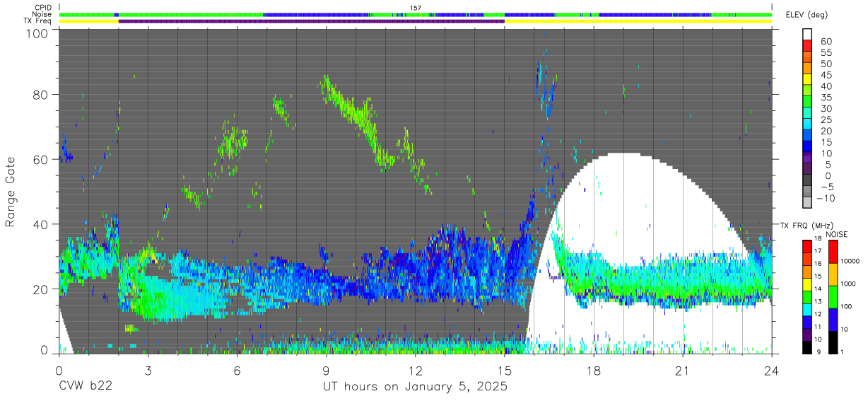Click the 10000 label on NOISE scale

pos(851,261)
